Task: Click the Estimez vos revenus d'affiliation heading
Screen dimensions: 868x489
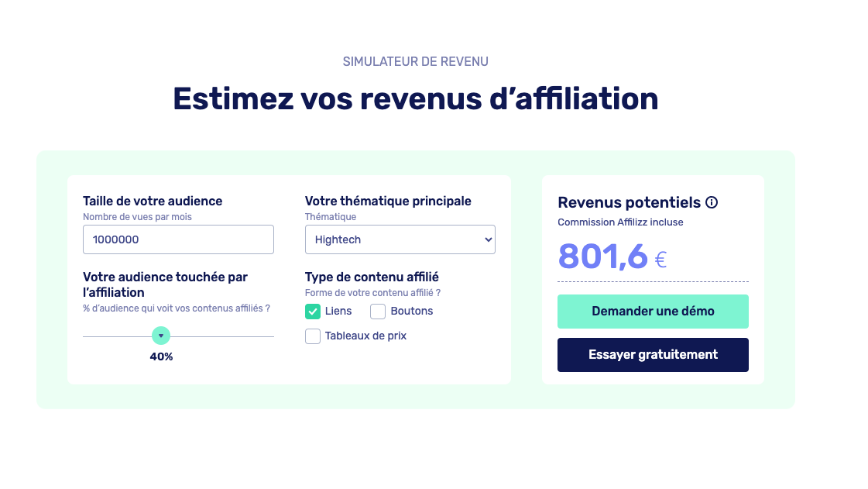Action: pos(415,99)
